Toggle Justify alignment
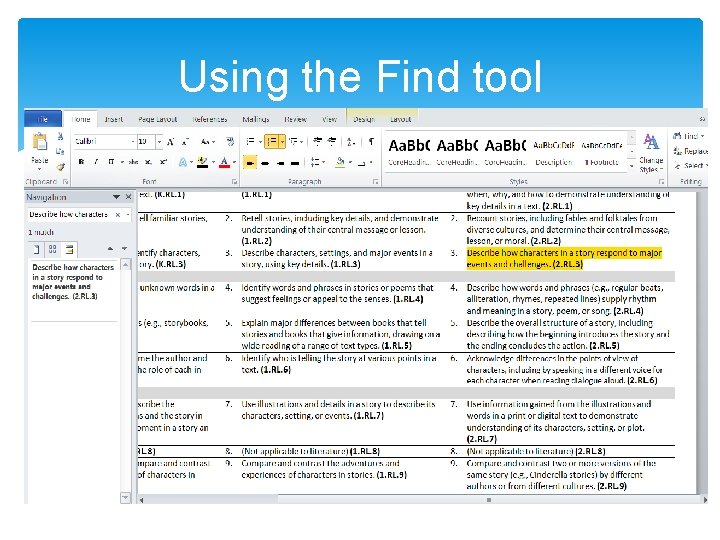This screenshot has width=720, height=540. tap(295, 162)
